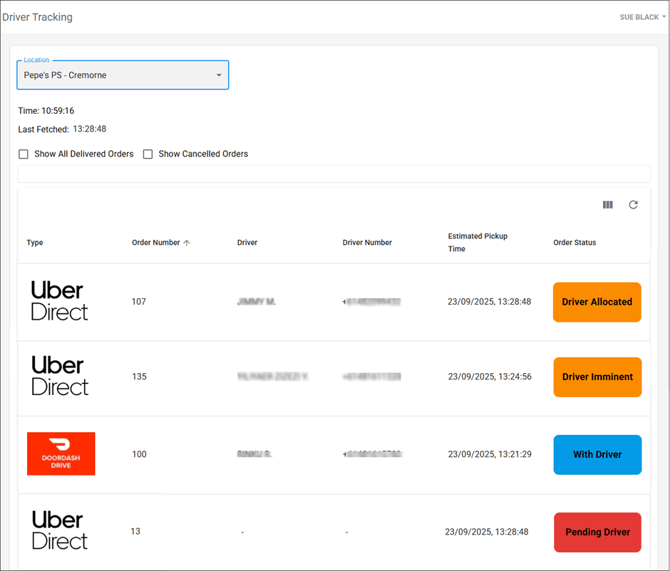Screen dimensions: 670x571
Task: Open the Location dropdown
Action: tap(122, 75)
